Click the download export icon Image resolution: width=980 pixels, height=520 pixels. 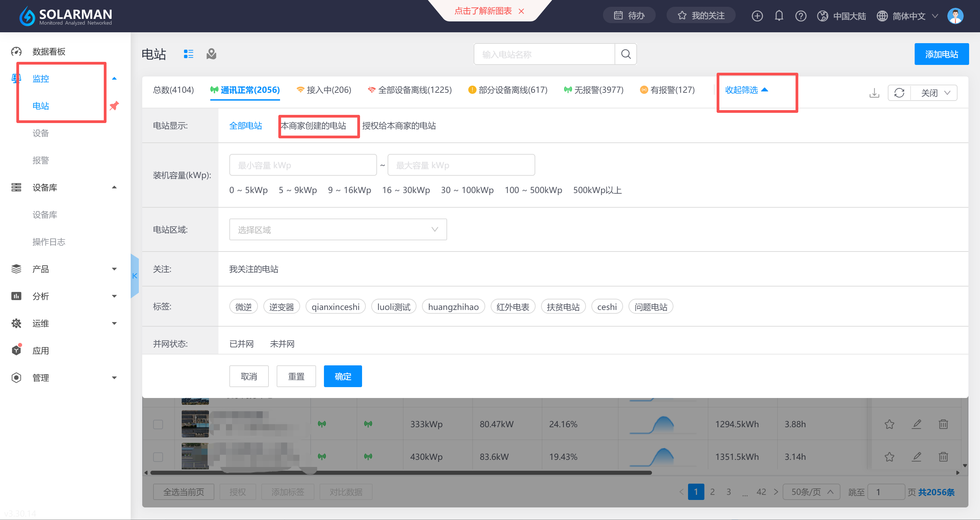[x=874, y=93]
